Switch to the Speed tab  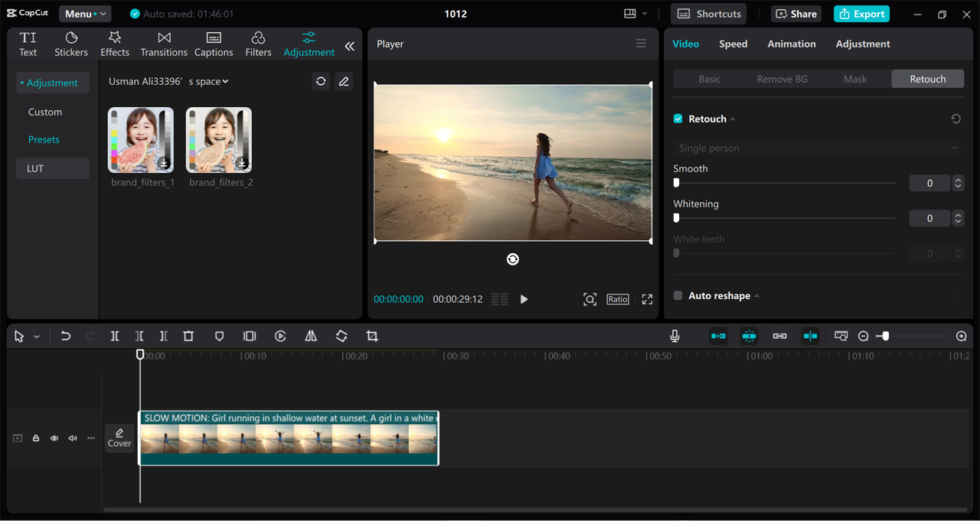coord(733,44)
